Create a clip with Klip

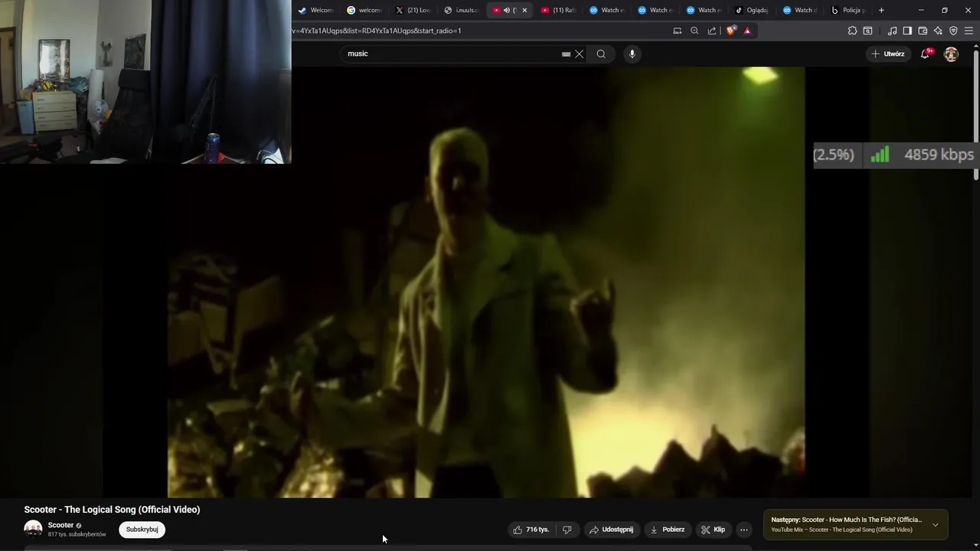tap(714, 530)
